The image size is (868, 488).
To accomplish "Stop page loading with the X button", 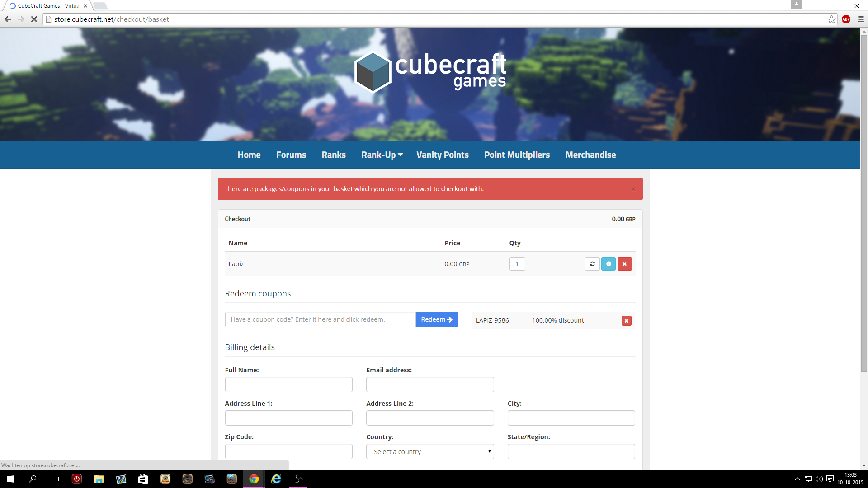I will [34, 19].
